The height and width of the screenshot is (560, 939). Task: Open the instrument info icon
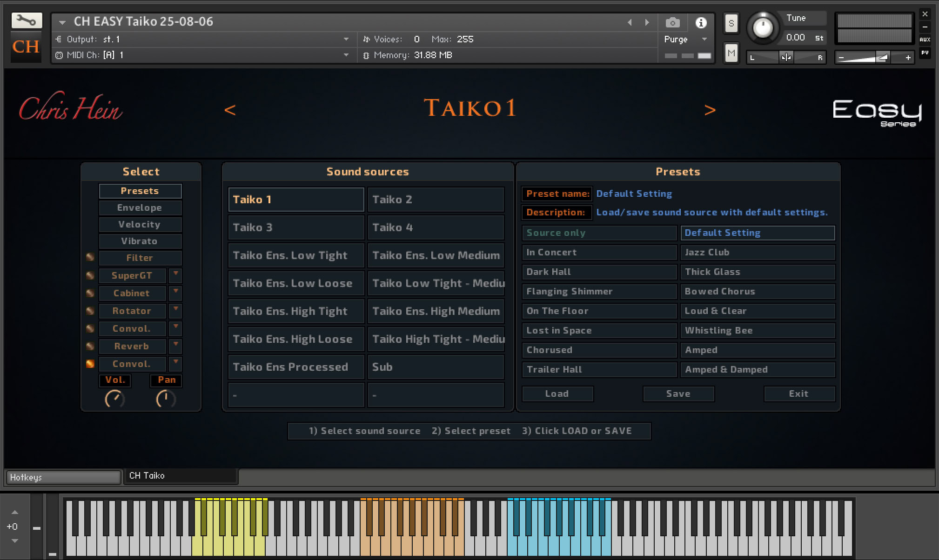pos(701,22)
